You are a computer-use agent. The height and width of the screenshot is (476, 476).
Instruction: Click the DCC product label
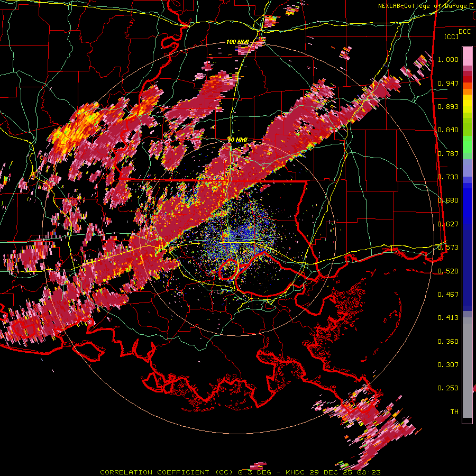[464, 31]
